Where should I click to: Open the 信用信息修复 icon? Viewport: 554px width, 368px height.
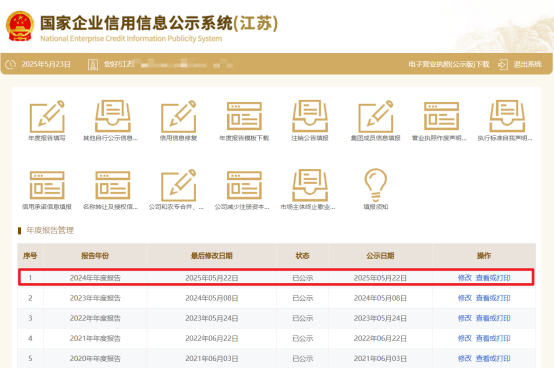[x=178, y=116]
